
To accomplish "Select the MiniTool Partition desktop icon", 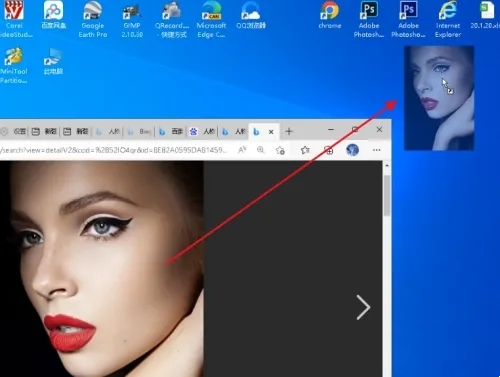I will (13, 65).
